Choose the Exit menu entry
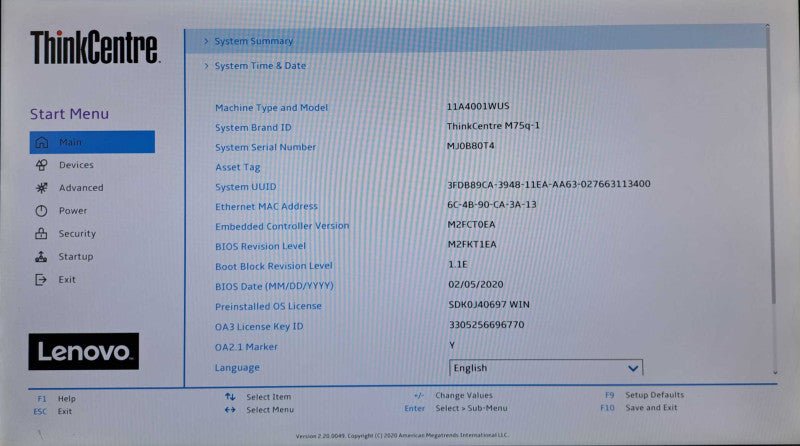 (67, 280)
